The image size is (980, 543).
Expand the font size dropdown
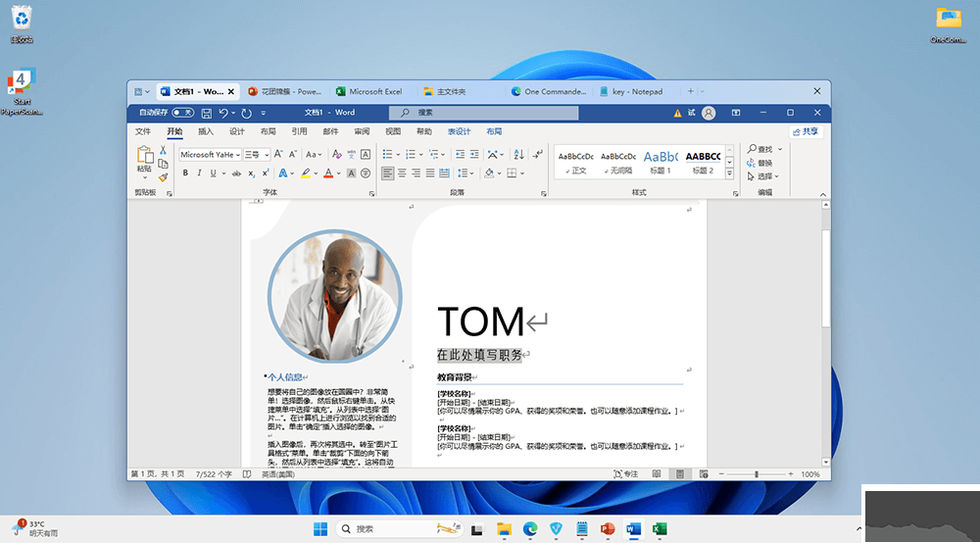click(267, 154)
